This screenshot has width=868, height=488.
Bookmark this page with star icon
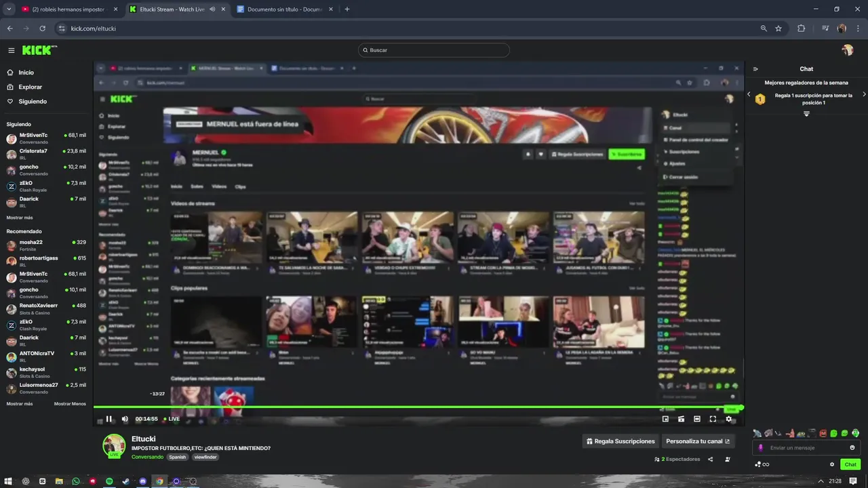coord(778,28)
